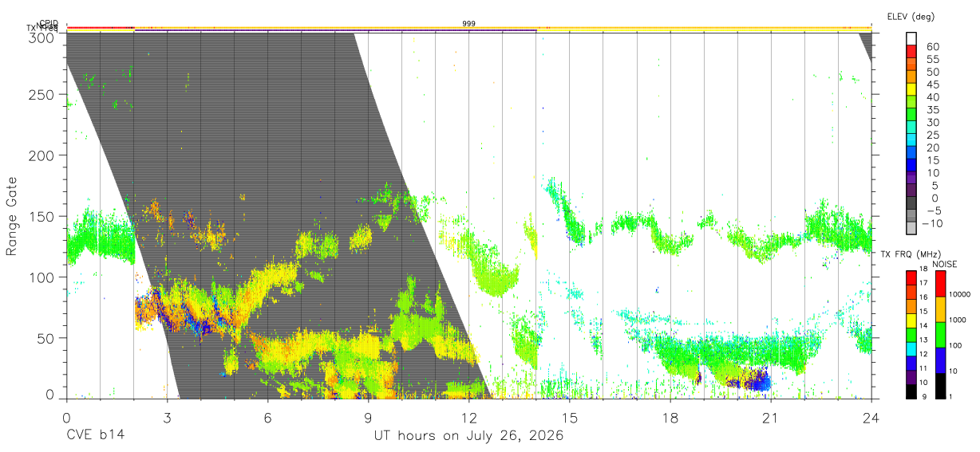Click the ELEV colorbar label '55'
This screenshot has width=980, height=452.
pos(932,60)
